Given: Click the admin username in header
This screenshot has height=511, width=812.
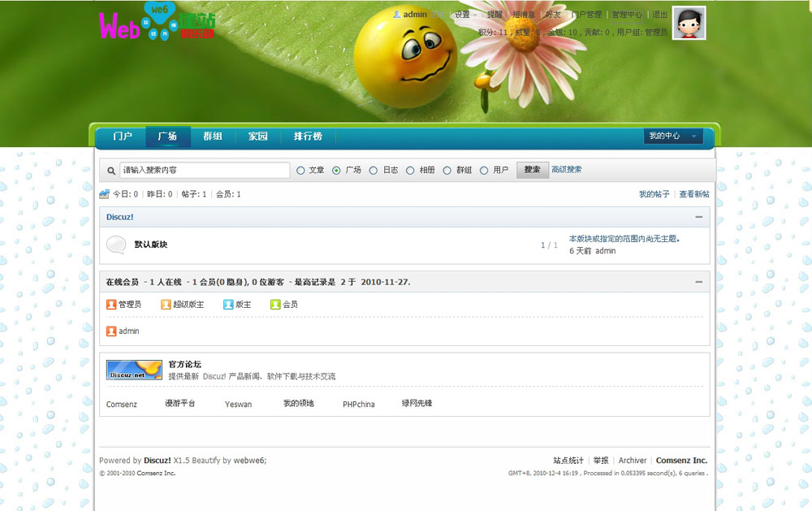Looking at the screenshot, I should click(415, 15).
